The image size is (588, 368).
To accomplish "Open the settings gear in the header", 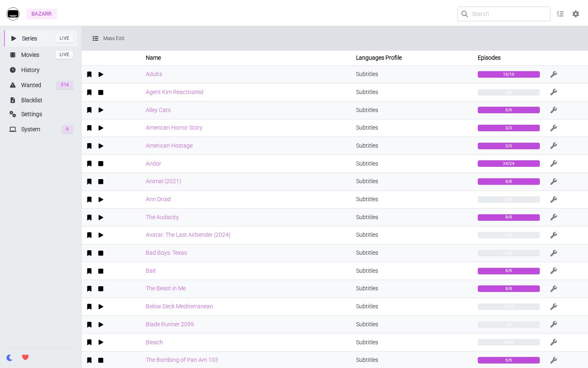I will [576, 14].
